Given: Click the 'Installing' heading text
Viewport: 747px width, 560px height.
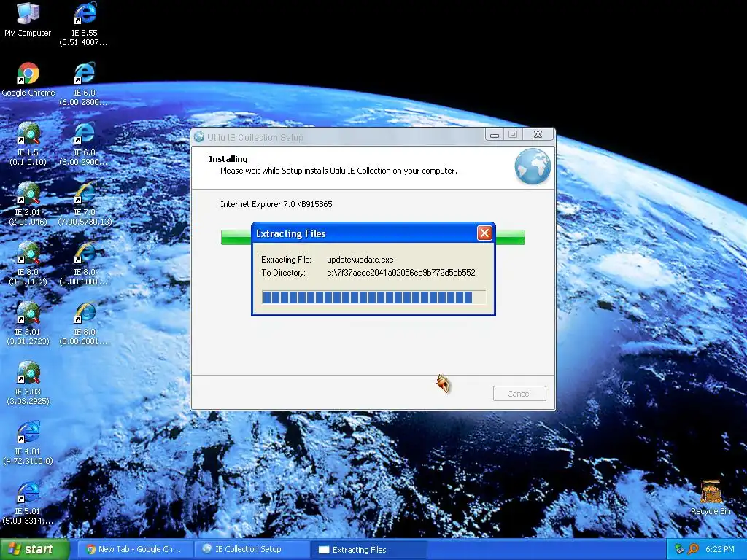Looking at the screenshot, I should click(228, 159).
